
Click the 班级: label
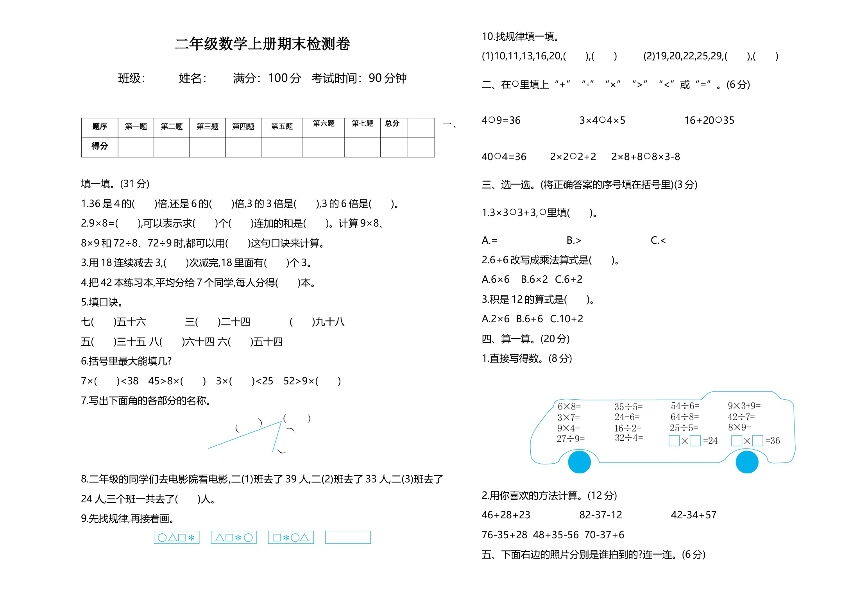point(132,78)
